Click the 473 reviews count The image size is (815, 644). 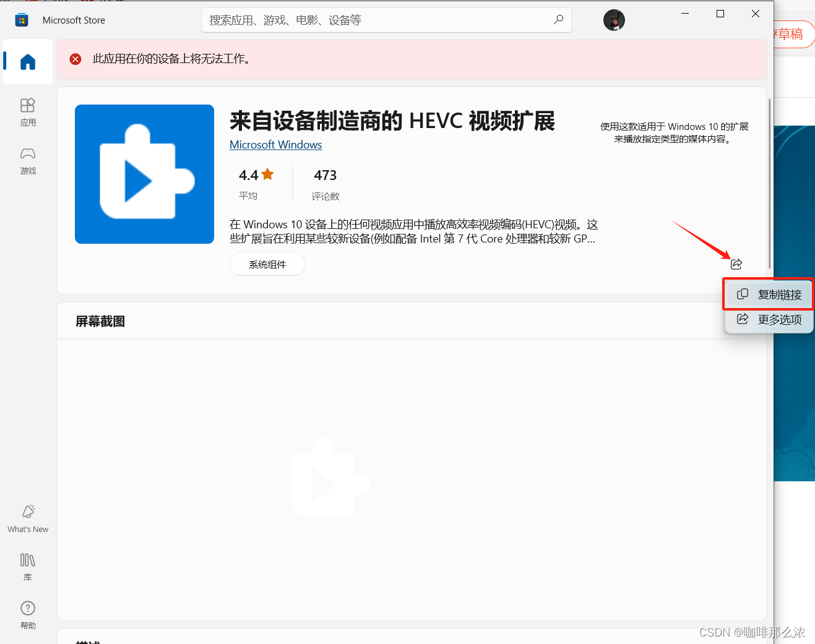(326, 175)
